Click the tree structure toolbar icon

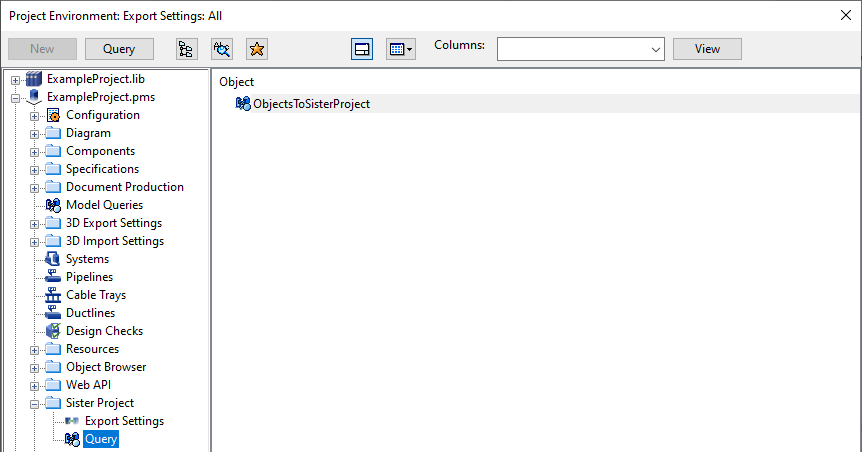(x=186, y=49)
